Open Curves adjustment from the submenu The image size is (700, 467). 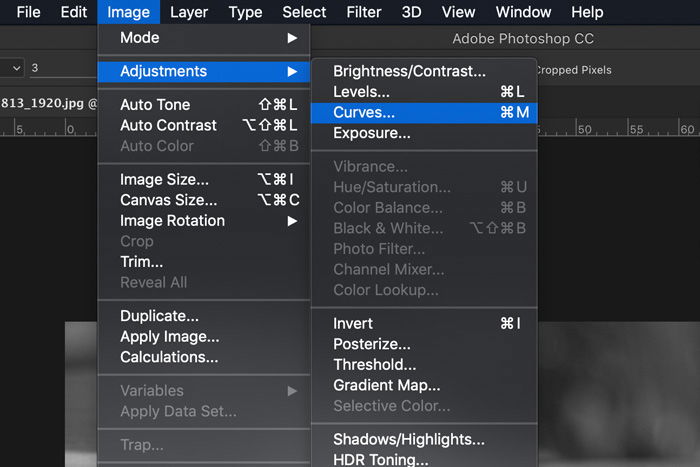[x=424, y=113]
